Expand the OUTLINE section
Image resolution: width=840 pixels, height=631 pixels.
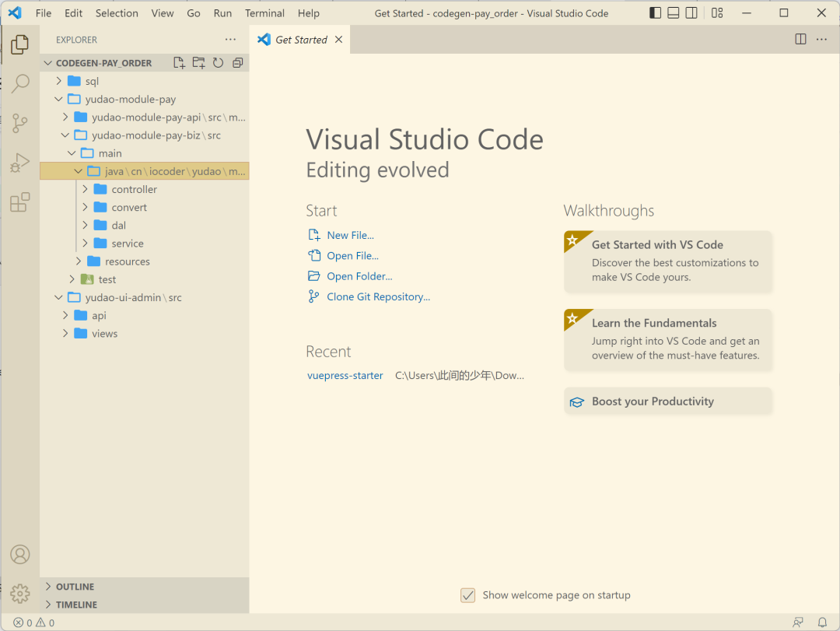[x=75, y=587]
